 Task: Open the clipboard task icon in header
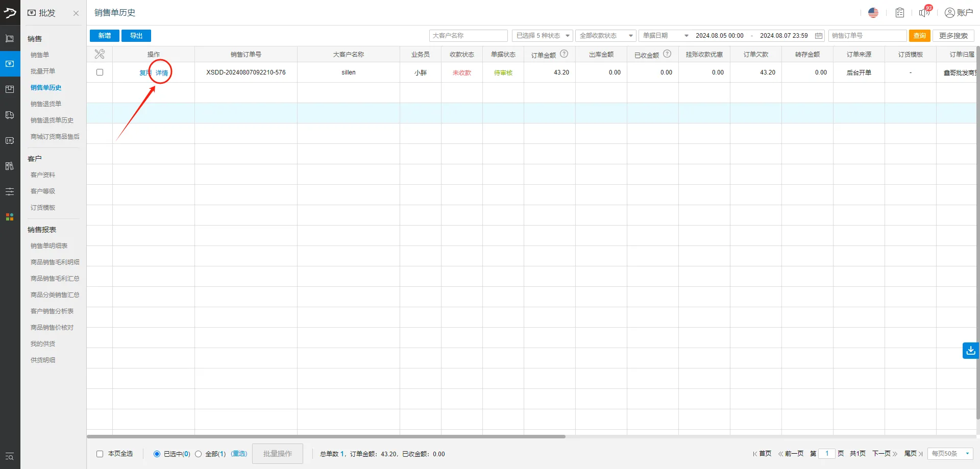pos(899,13)
